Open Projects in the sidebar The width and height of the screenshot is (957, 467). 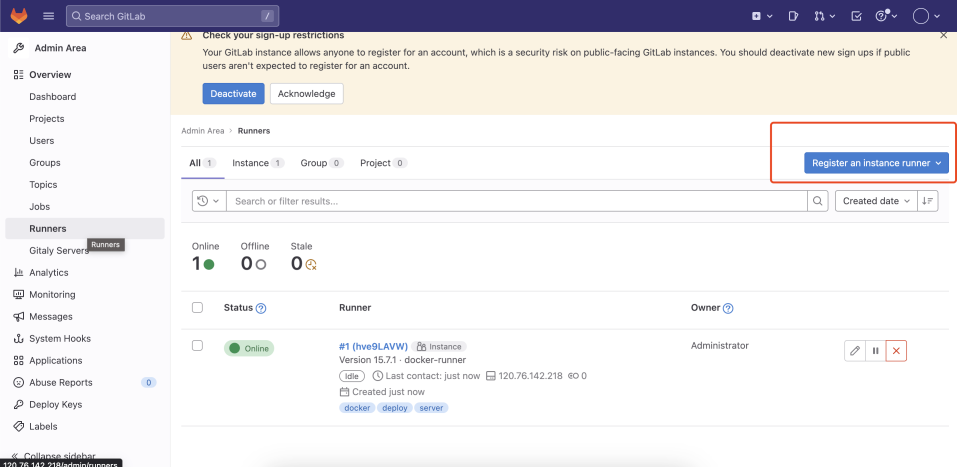point(85,118)
